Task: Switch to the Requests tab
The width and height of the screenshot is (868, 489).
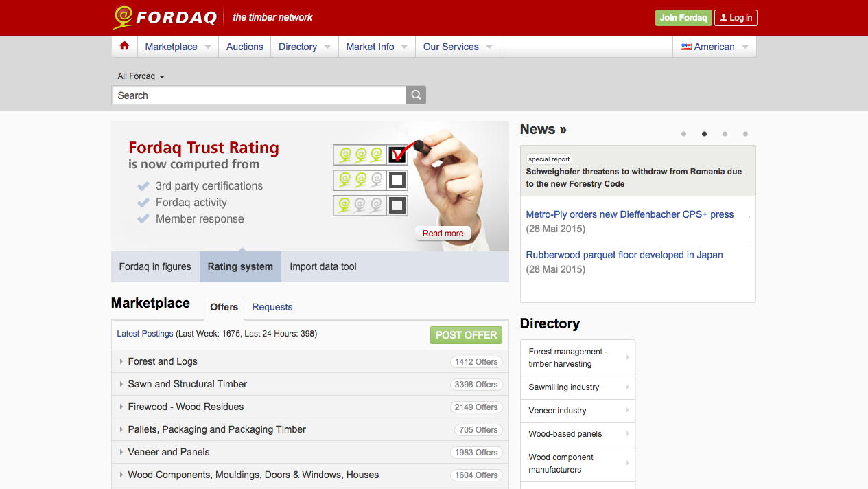Action: (x=272, y=308)
